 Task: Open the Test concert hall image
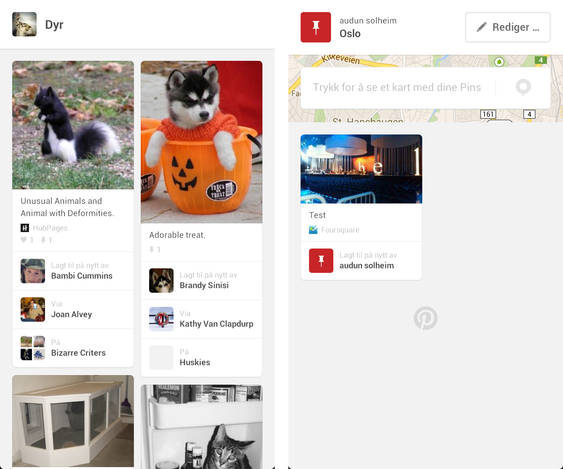[361, 169]
